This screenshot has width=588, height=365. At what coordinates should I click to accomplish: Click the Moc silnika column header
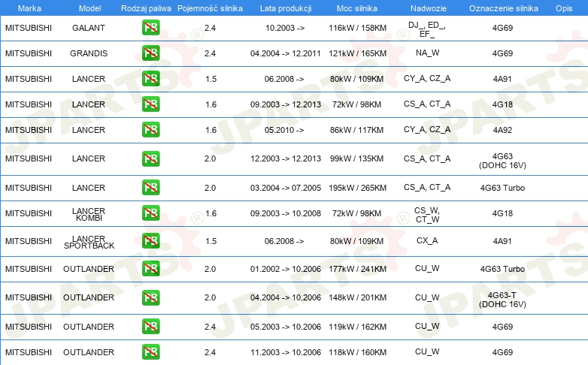tap(357, 8)
